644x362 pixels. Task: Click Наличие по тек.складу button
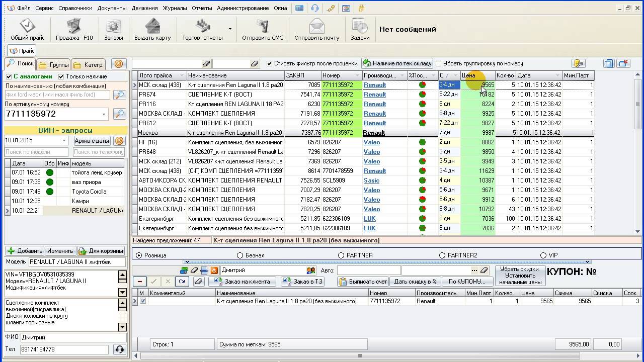click(x=397, y=63)
